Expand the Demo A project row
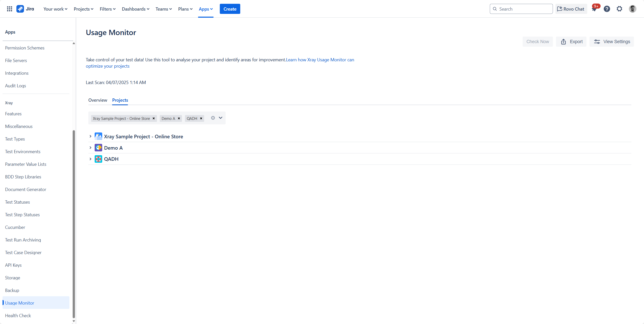The width and height of the screenshot is (644, 324). point(90,148)
